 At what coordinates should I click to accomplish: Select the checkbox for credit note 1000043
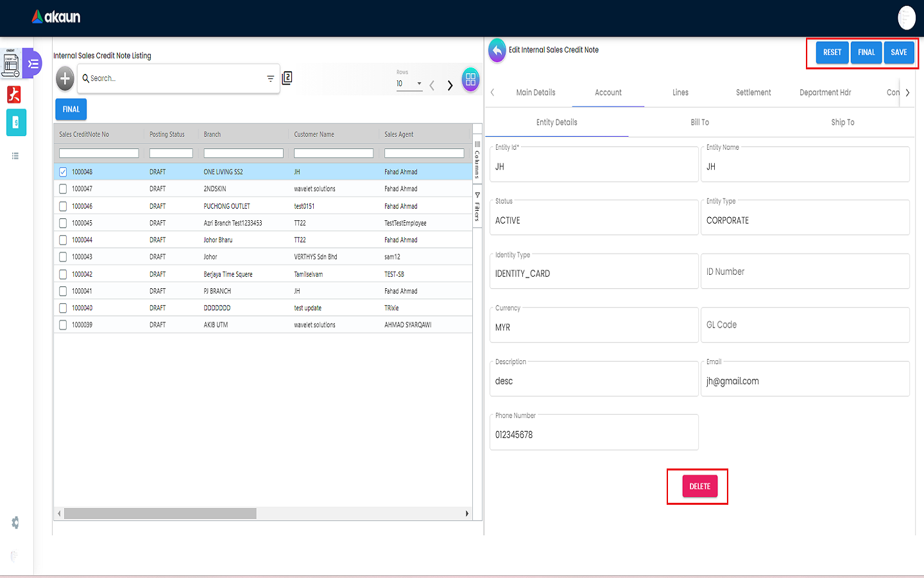click(x=63, y=257)
